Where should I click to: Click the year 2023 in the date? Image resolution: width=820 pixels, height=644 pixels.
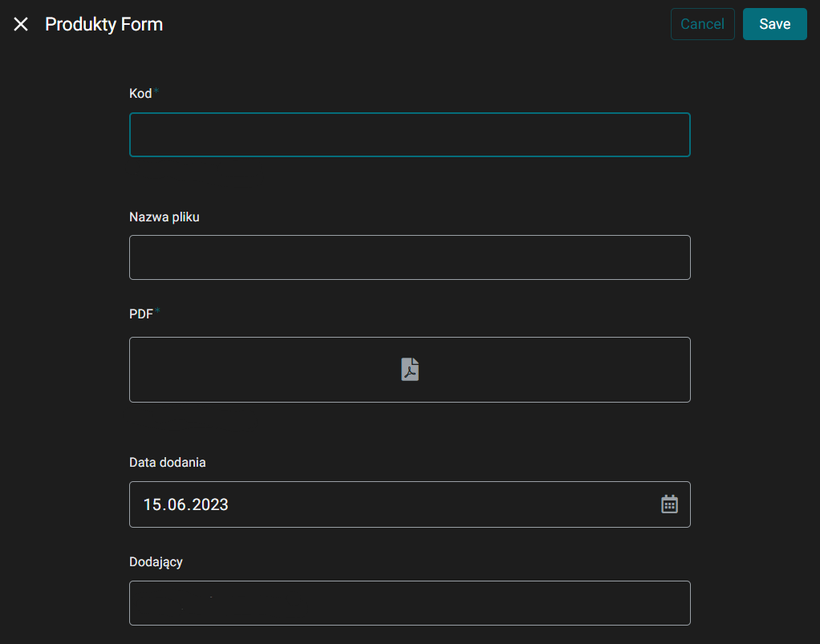click(209, 504)
